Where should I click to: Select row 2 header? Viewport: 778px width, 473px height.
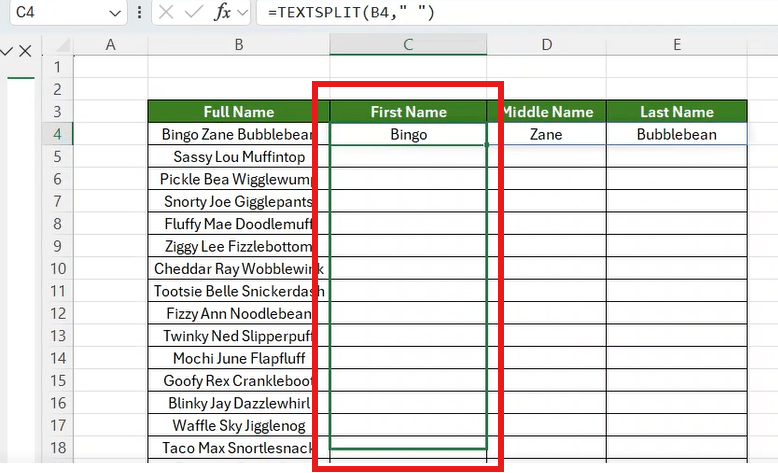[58, 89]
